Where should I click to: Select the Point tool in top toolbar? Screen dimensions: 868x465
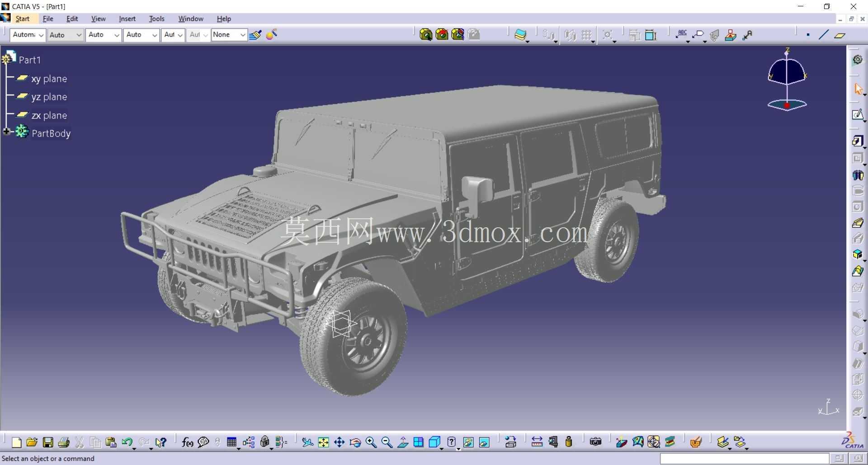click(x=808, y=35)
